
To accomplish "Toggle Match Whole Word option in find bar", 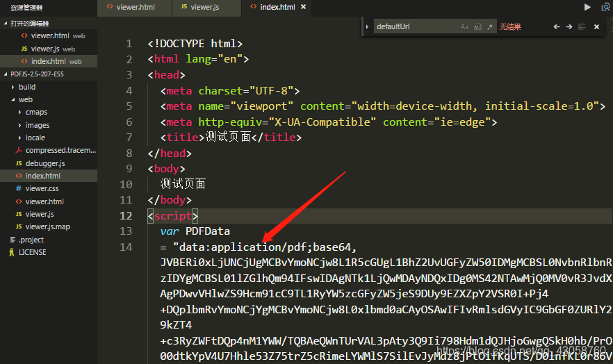I will tap(477, 26).
